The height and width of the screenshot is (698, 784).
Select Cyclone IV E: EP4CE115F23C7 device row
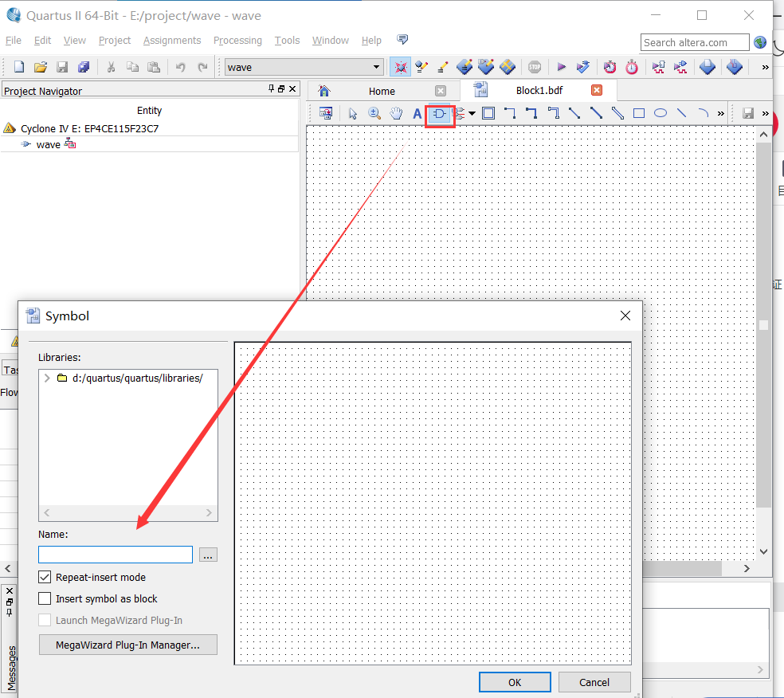(89, 128)
